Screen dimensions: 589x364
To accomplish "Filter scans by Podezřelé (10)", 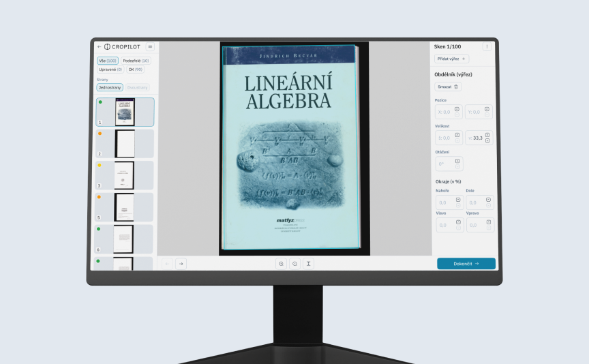I will [x=136, y=61].
